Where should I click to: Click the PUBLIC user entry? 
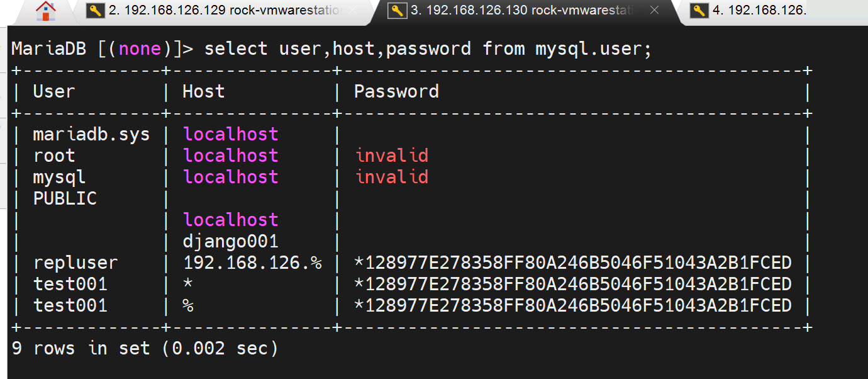click(65, 198)
